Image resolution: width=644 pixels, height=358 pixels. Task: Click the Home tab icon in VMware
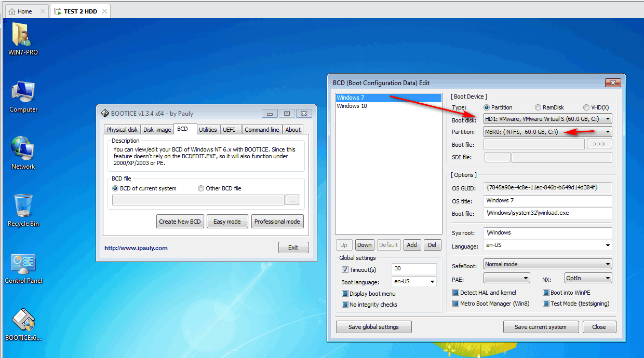coord(12,11)
